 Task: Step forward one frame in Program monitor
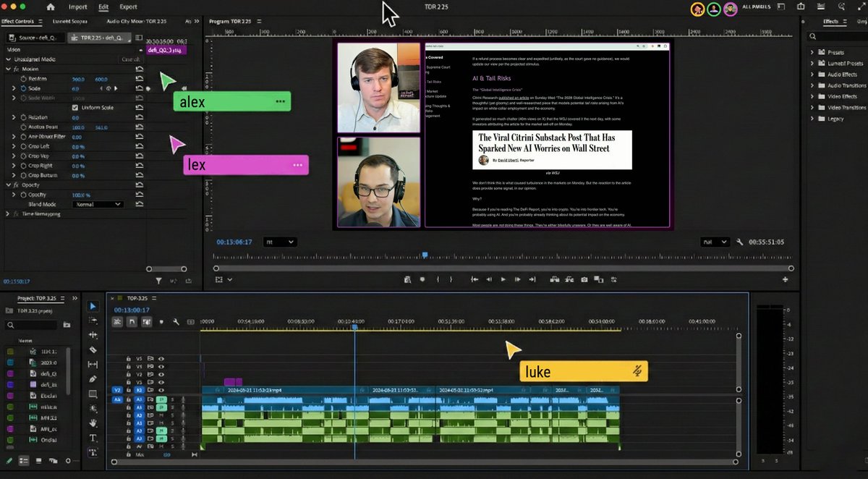[518, 279]
